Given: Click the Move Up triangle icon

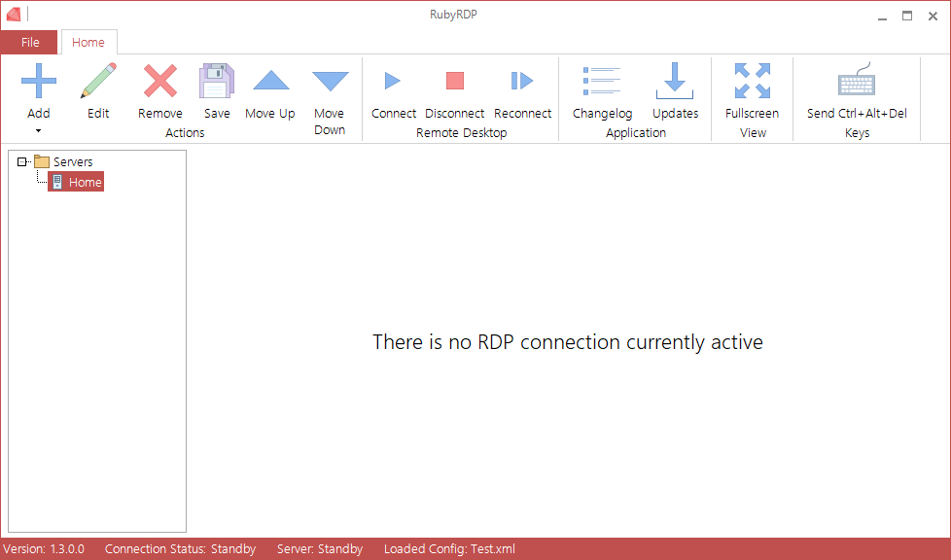Looking at the screenshot, I should [x=270, y=81].
